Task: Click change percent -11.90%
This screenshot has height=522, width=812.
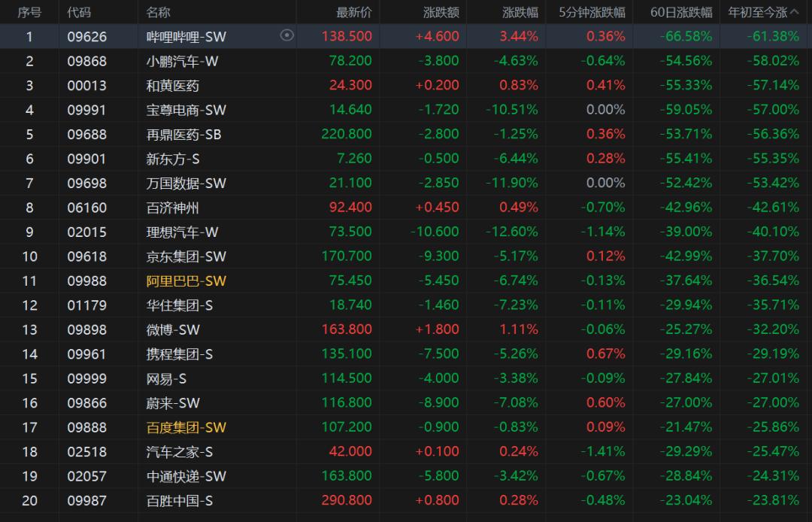Action: 512,183
